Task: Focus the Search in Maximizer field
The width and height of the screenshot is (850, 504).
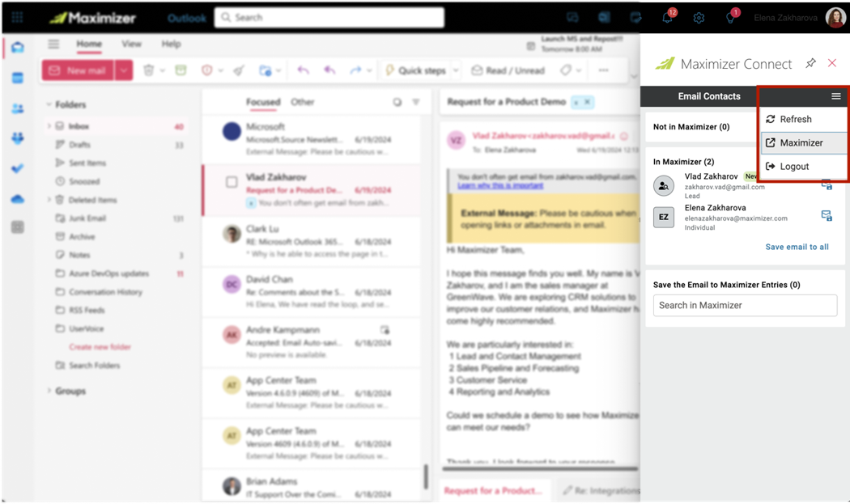Action: coord(745,305)
